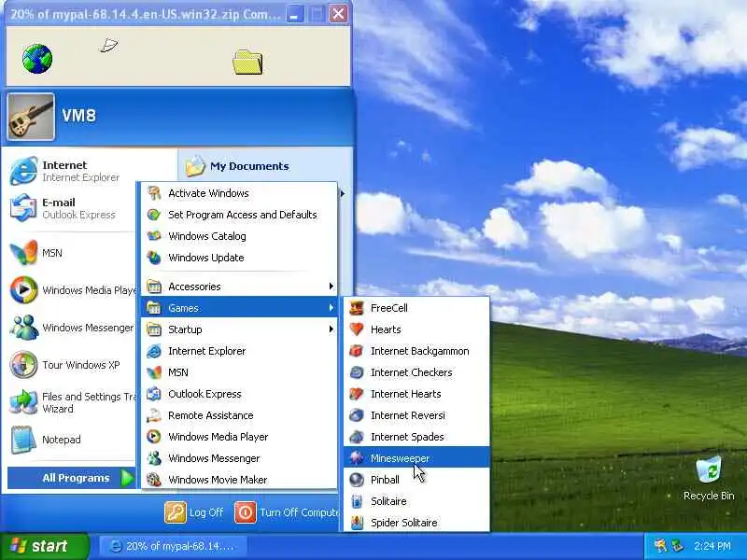
Task: Click the pinned E-mail Outlook Express icon
Action: click(23, 208)
